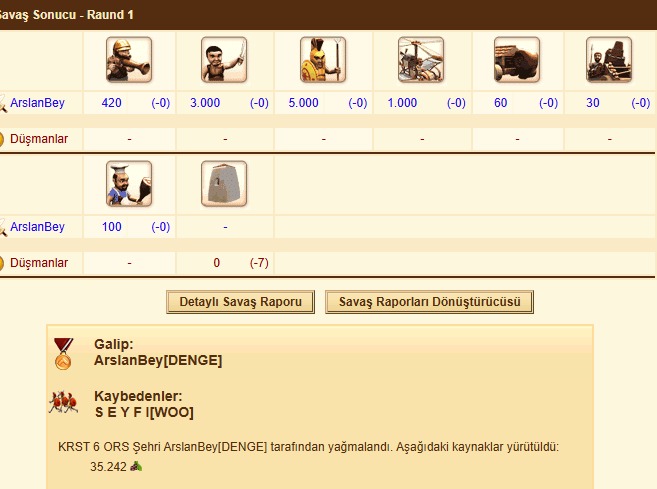Click the winner medal icon
The height and width of the screenshot is (489, 657).
tap(63, 354)
